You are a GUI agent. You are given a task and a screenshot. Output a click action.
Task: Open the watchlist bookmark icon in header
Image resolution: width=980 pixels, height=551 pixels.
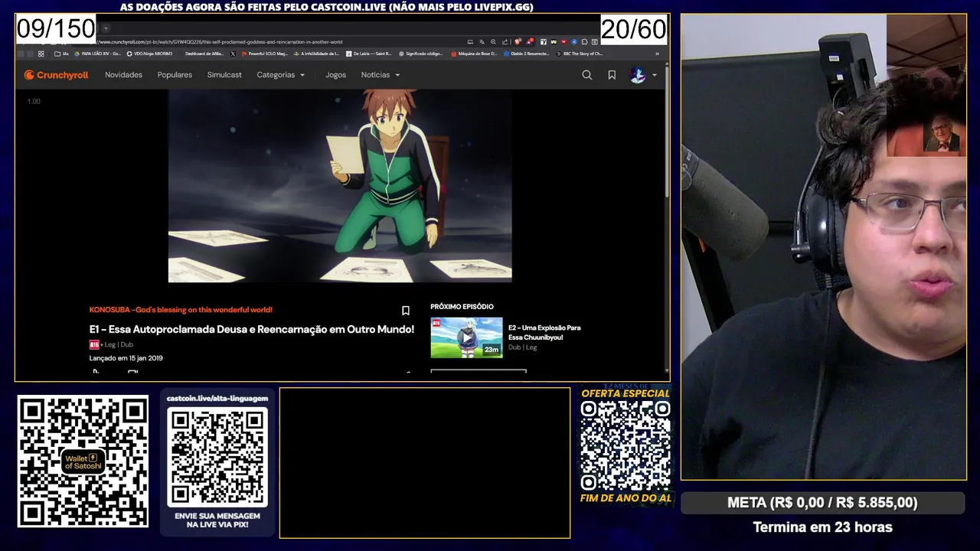612,75
